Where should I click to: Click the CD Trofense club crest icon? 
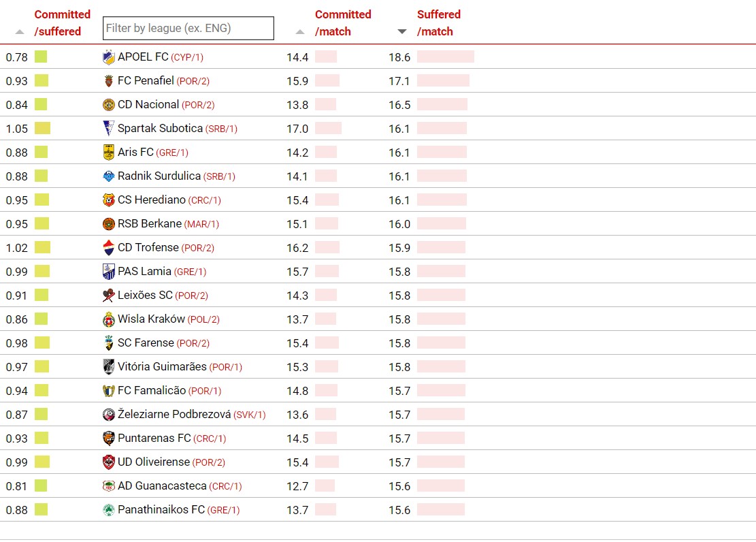(108, 248)
